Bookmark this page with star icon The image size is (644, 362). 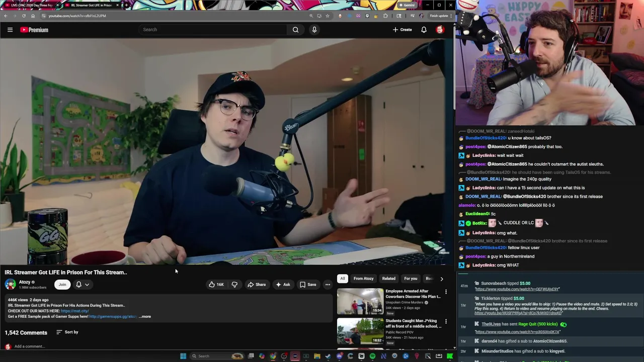click(328, 16)
